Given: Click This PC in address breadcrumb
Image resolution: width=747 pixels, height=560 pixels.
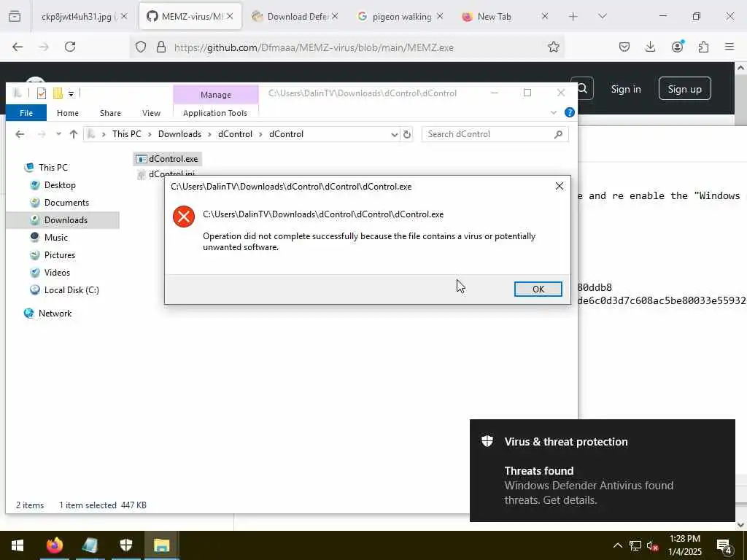Looking at the screenshot, I should coord(127,134).
